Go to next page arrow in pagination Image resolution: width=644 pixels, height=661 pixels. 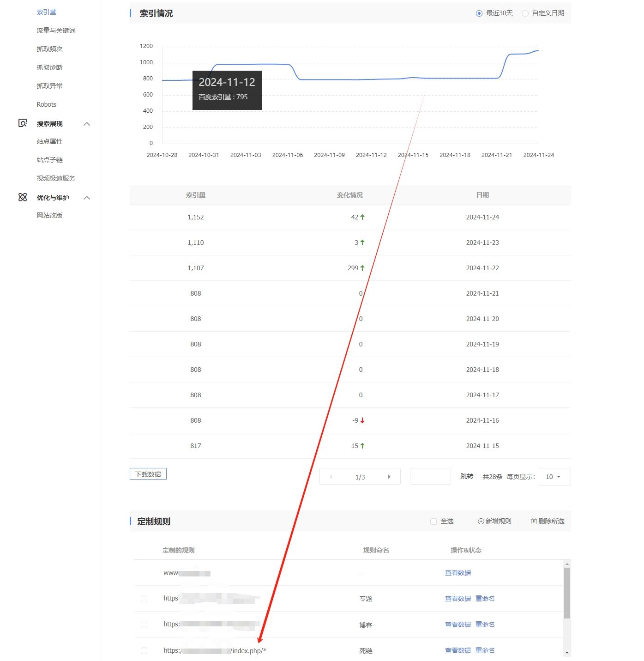pyautogui.click(x=389, y=477)
